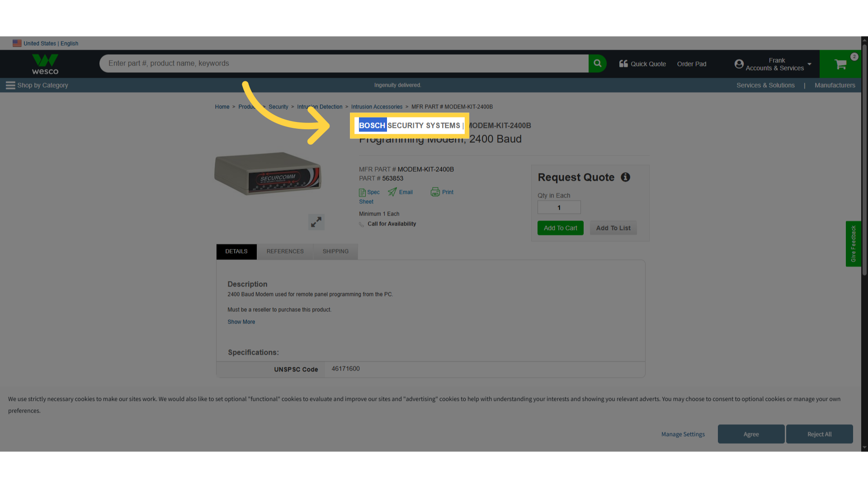Click the Email text link

pyautogui.click(x=406, y=192)
